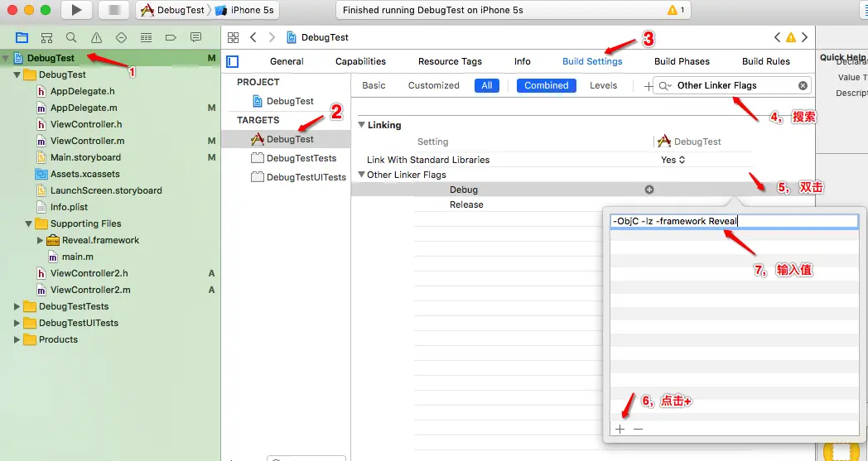Open the Find navigator magnifier icon

pyautogui.click(x=71, y=37)
